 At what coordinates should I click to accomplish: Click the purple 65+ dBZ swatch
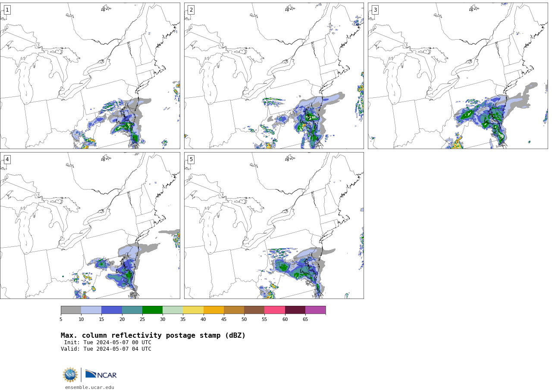click(315, 310)
